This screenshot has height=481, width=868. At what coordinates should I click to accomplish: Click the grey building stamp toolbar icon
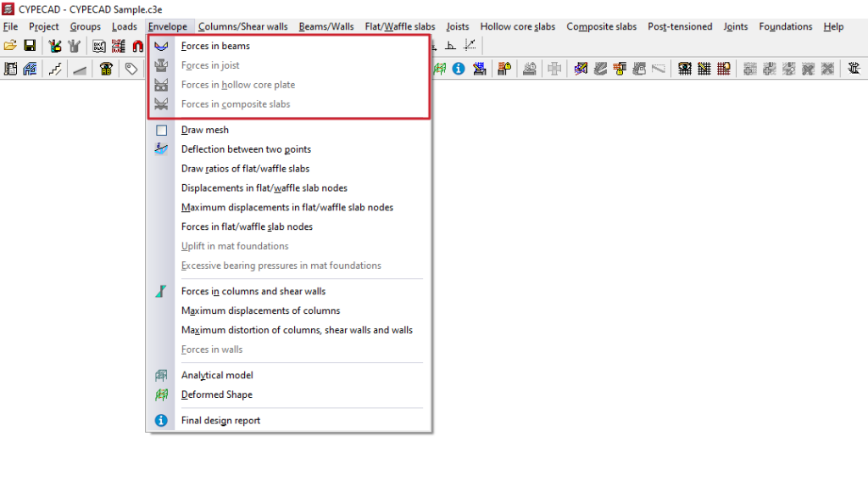529,69
